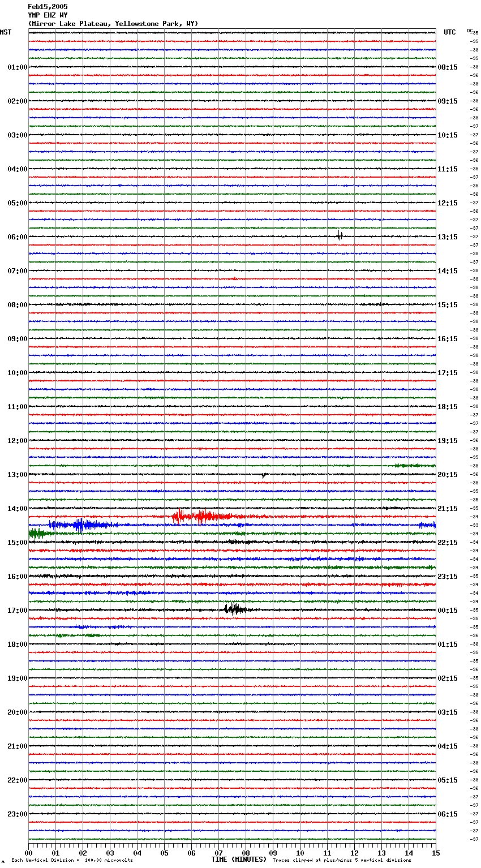481x868 pixels.
Task: Click the 04:15 UTC row label
Action: [448, 746]
